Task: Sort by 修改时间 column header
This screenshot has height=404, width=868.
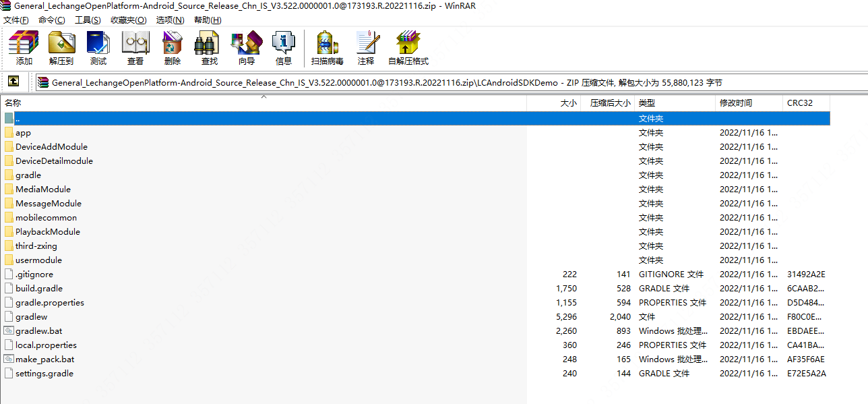Action: [x=736, y=103]
